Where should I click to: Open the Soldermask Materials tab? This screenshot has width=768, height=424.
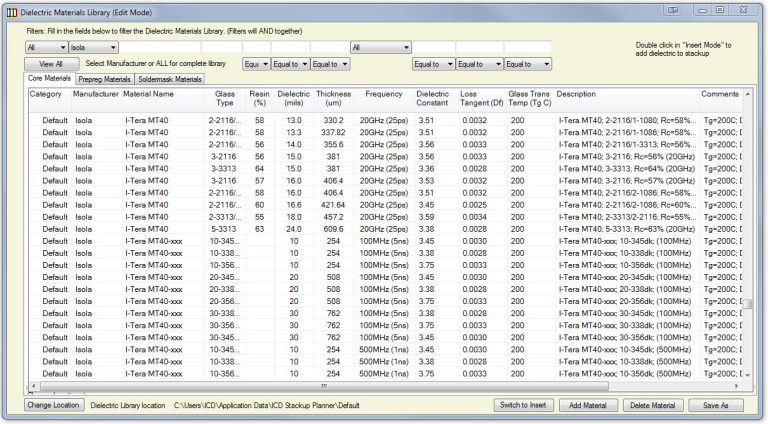click(x=169, y=79)
